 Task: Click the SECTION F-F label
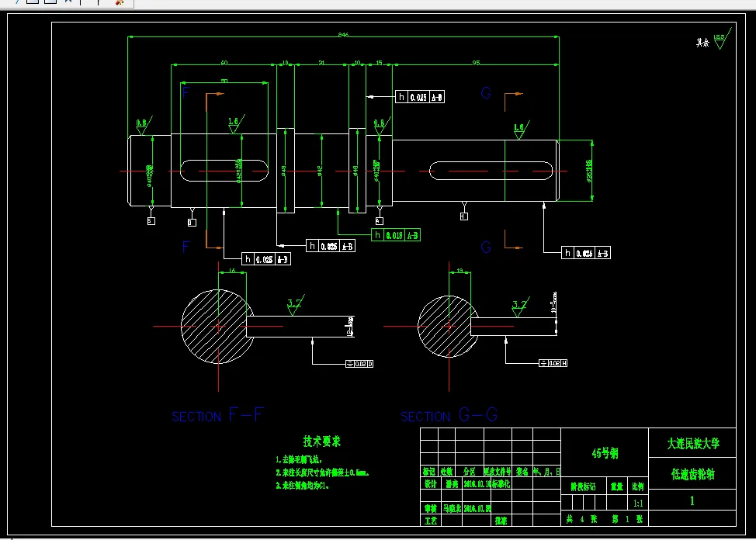pyautogui.click(x=218, y=415)
